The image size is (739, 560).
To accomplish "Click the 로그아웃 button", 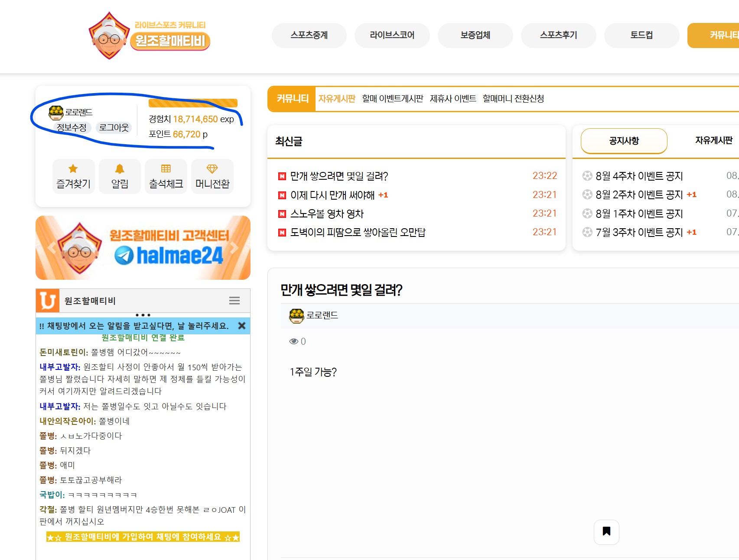I will click(114, 127).
